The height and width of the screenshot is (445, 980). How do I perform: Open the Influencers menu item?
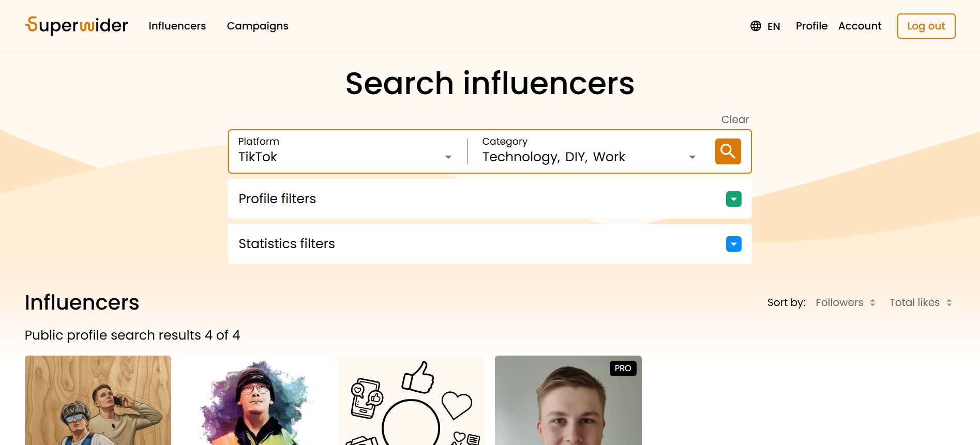pos(177,26)
